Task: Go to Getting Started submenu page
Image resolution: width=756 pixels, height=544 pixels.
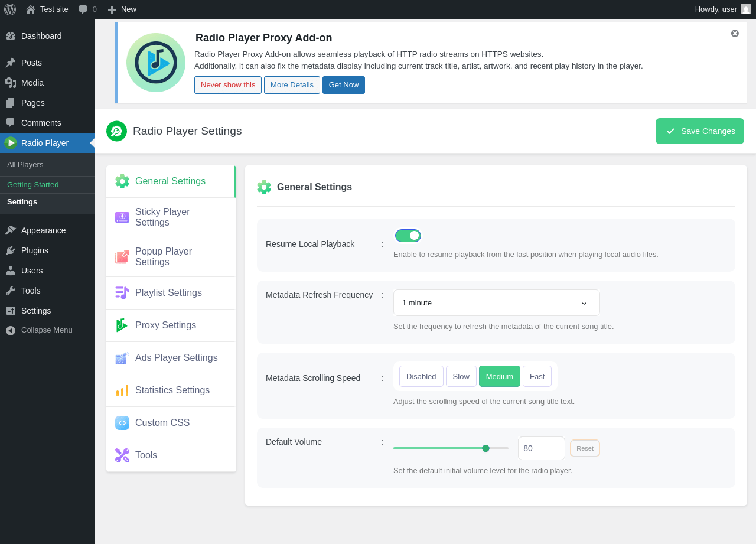Action: pos(33,185)
